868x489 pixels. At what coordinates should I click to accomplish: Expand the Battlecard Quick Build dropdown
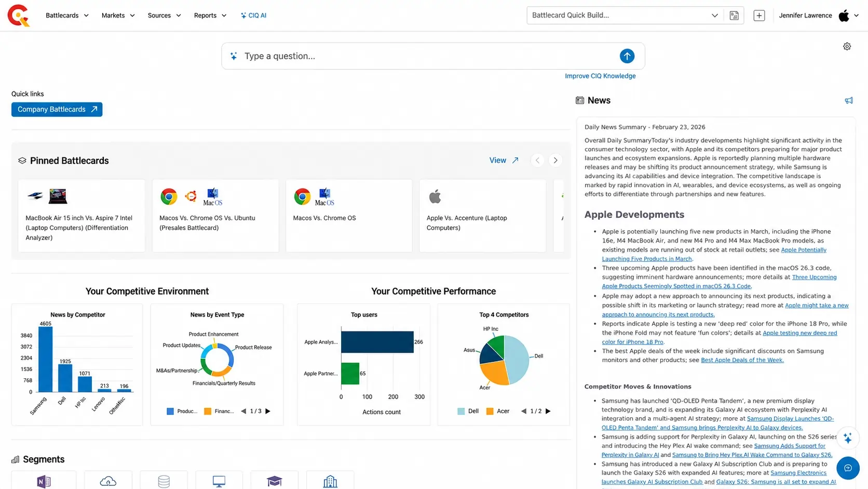tap(714, 16)
